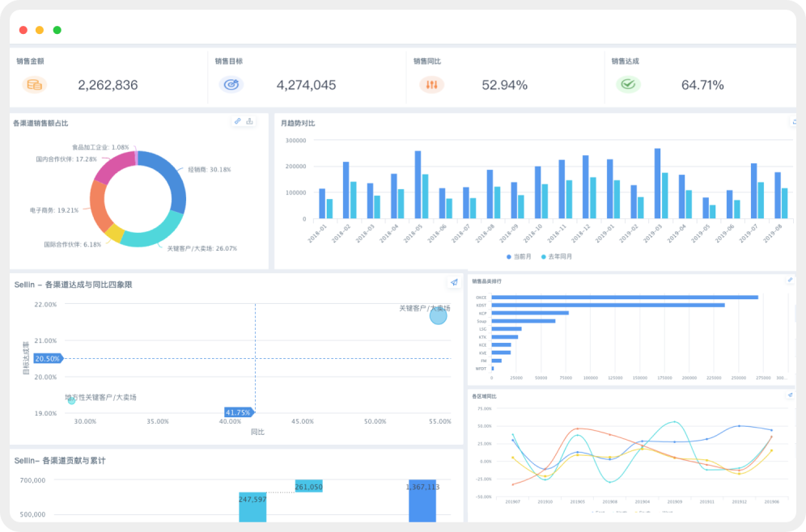Image resolution: width=806 pixels, height=532 pixels.
Task: Click the 20.50% reference line marker
Action: click(47, 358)
